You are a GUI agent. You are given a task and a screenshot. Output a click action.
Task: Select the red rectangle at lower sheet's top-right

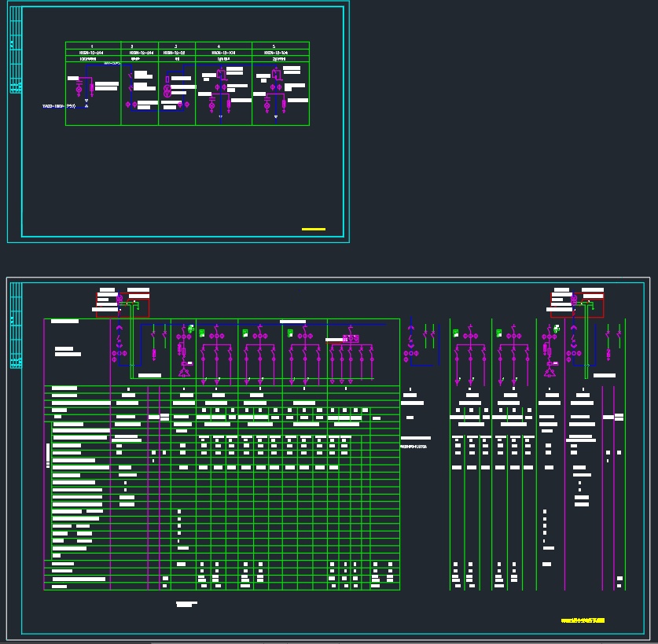tap(577, 304)
